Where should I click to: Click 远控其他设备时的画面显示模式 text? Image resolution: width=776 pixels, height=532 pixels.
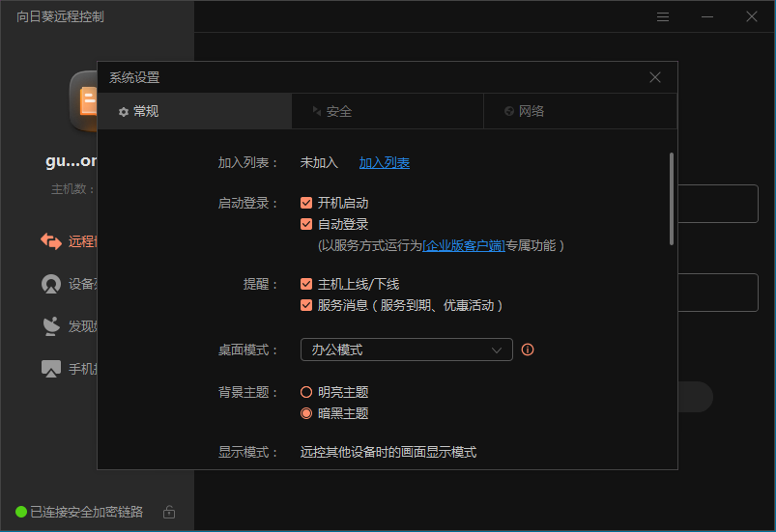point(388,452)
